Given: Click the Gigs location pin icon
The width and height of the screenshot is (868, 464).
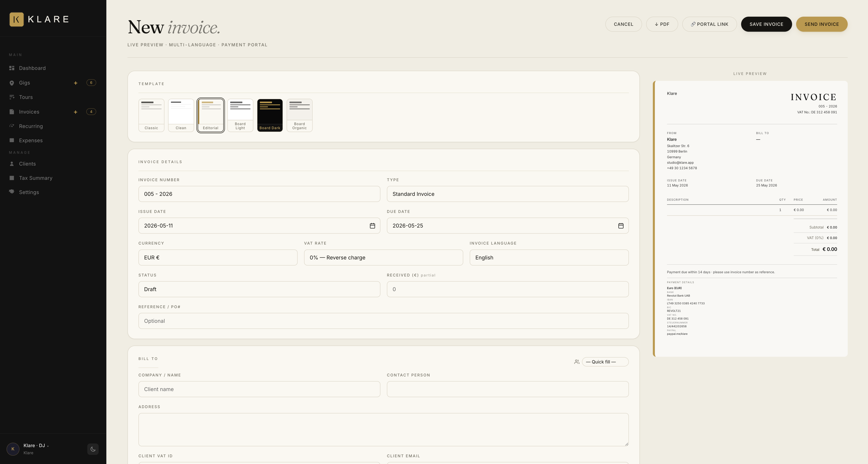Looking at the screenshot, I should coord(12,83).
